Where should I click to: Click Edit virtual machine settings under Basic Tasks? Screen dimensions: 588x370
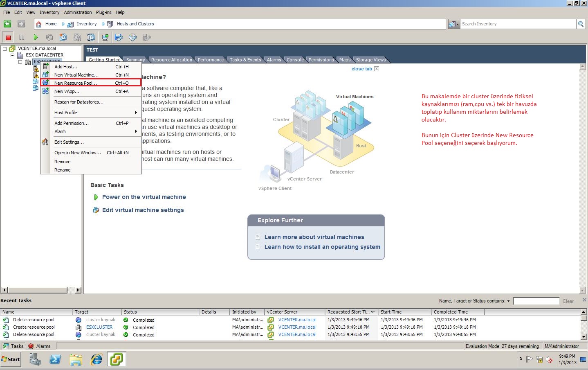coord(143,210)
